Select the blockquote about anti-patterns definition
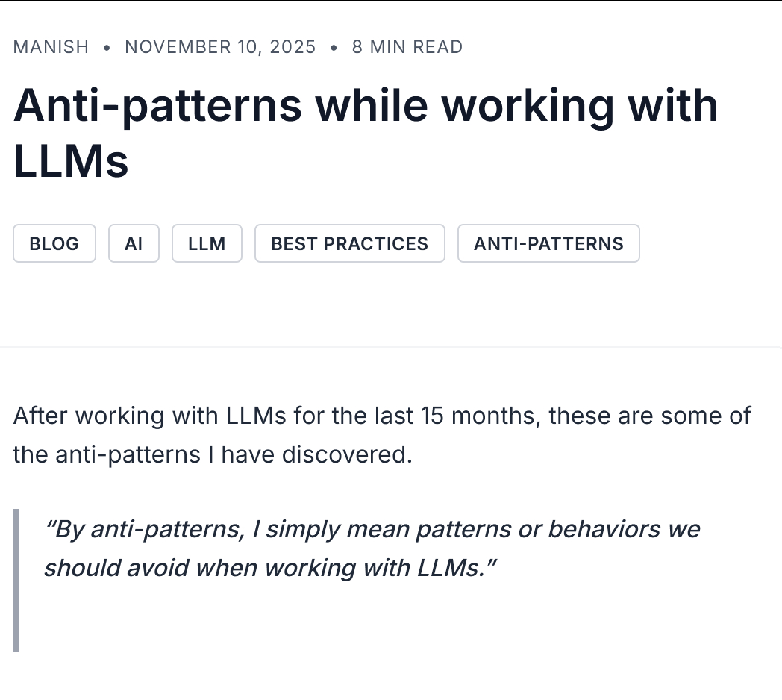The width and height of the screenshot is (782, 700). (x=372, y=548)
